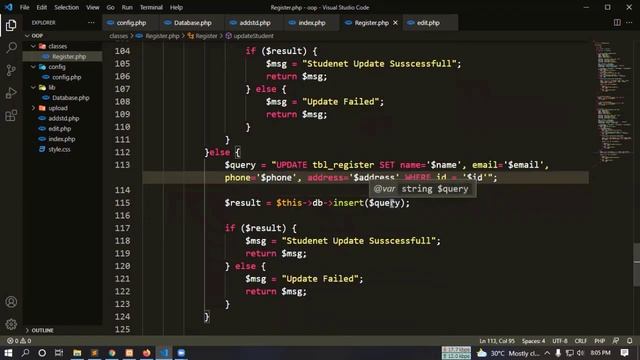Change encoding via UTF-8 status item
The image size is (640, 360).
(560, 341)
